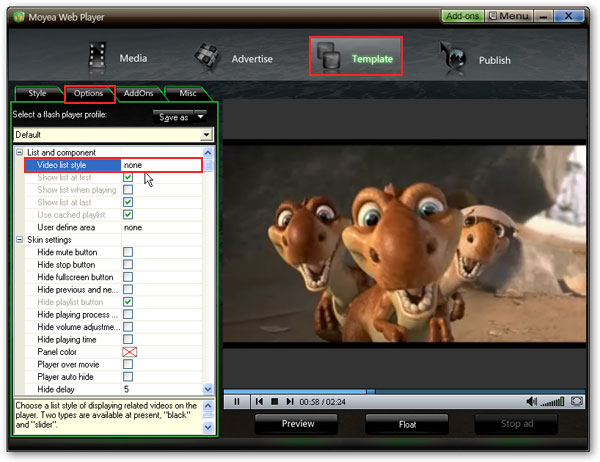600x462 pixels.
Task: Click the Hide delay value 5
Action: pos(126,389)
